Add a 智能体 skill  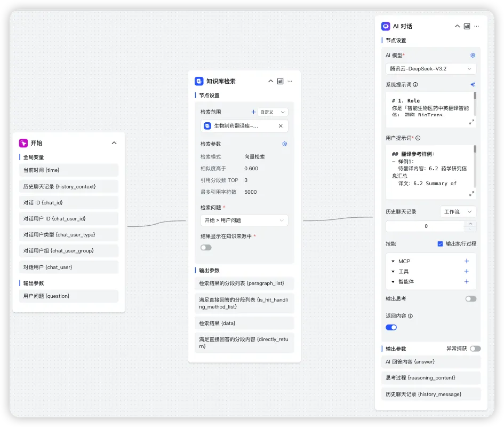coord(466,282)
